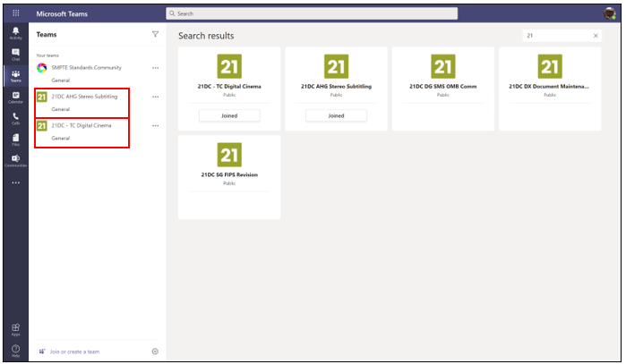Go to Calendar in the sidebar
Viewport: 626px width, 364px height.
point(15,97)
